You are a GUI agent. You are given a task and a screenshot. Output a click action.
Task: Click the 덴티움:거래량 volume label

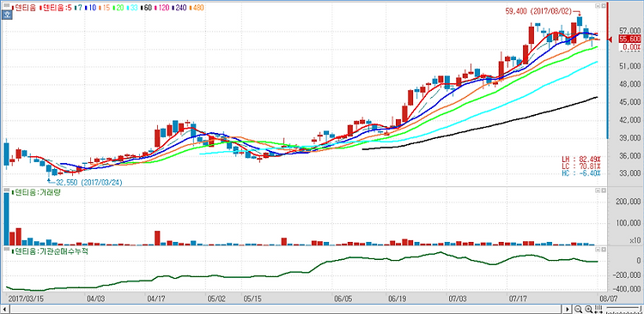click(37, 192)
